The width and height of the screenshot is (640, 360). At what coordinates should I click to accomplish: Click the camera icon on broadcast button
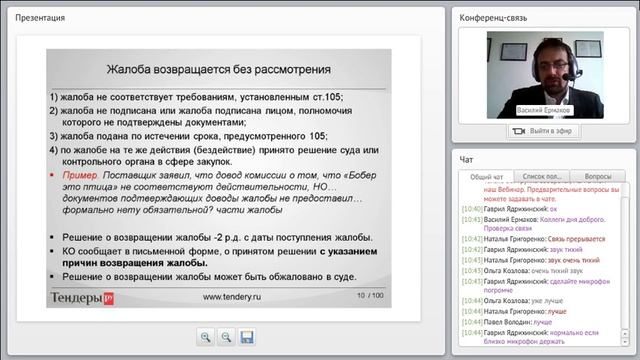click(x=519, y=131)
